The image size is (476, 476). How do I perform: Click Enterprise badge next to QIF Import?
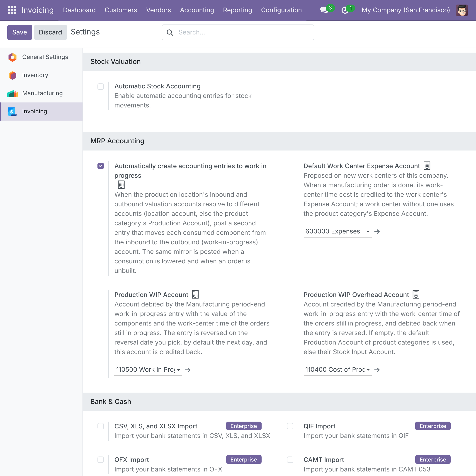(433, 426)
